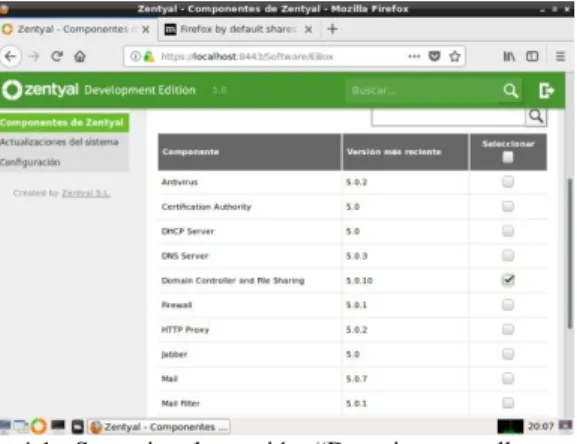577x444 pixels.
Task: Toggle the select-all checkbox under Seleccionar
Action: 508,157
